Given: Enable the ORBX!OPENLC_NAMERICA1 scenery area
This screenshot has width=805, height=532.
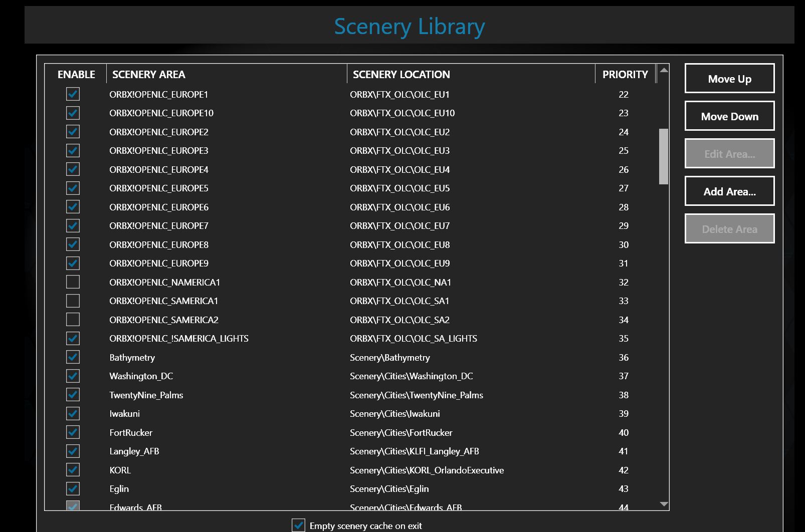Looking at the screenshot, I should [73, 282].
